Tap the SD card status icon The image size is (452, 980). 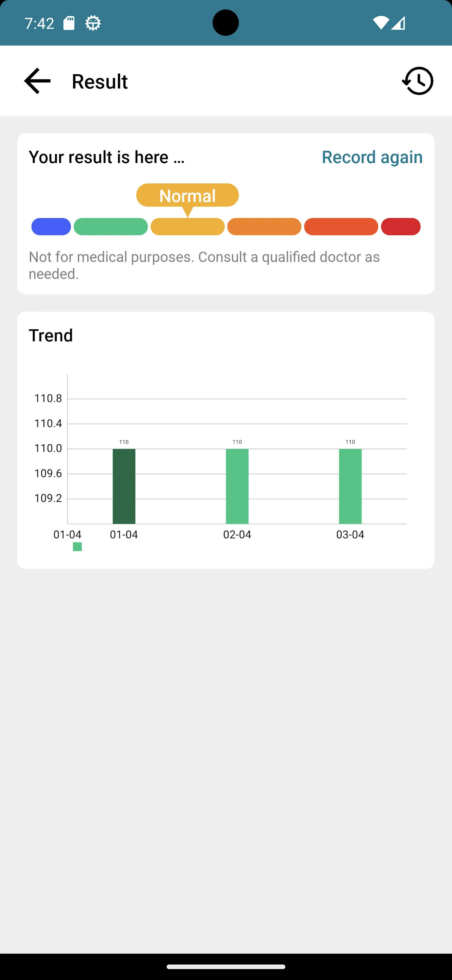(69, 23)
